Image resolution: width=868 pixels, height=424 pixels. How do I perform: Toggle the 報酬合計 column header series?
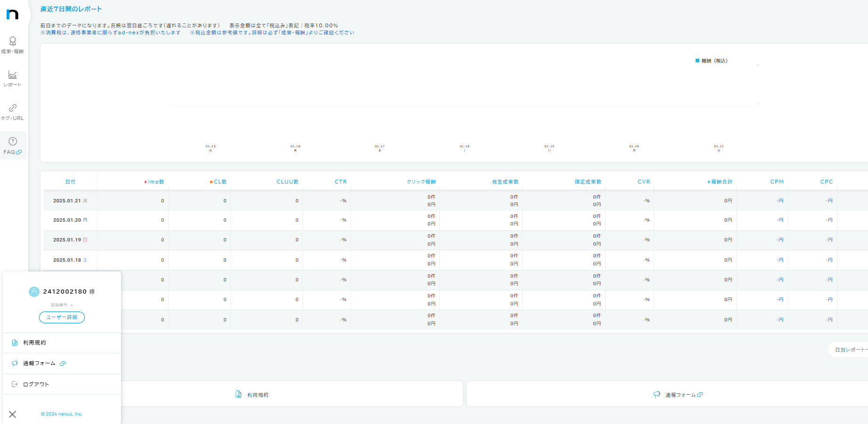[x=720, y=182]
